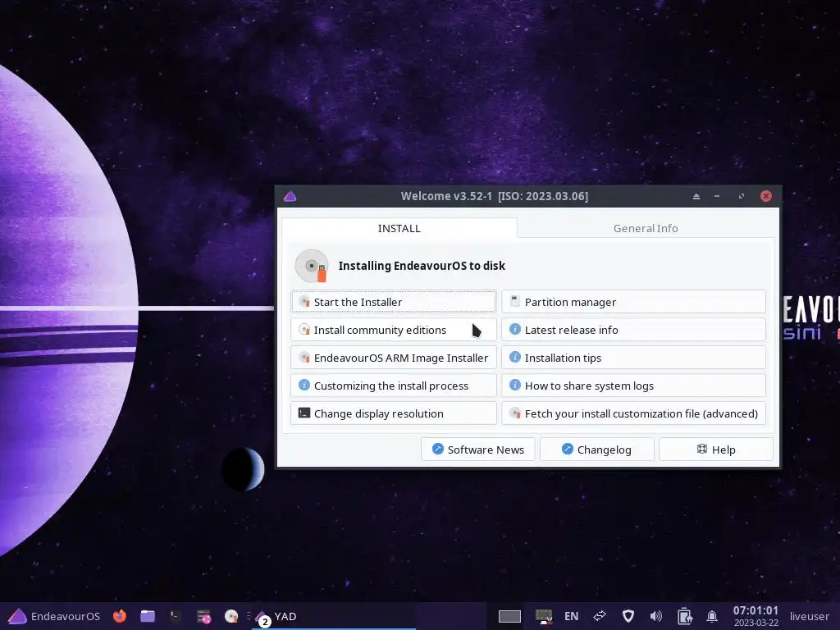The height and width of the screenshot is (630, 840).
Task: Open Change display resolution
Action: [x=393, y=413]
